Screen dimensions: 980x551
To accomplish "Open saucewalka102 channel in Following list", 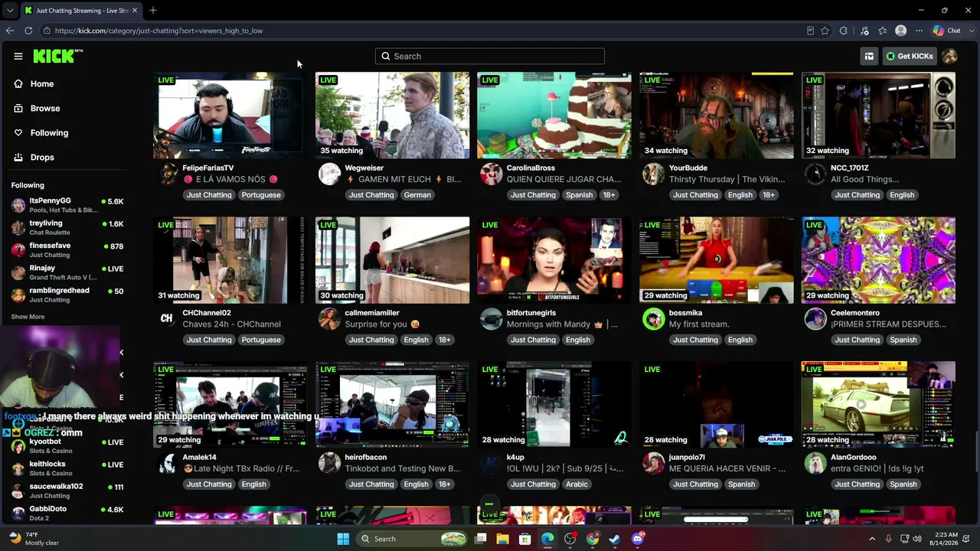I will (x=67, y=491).
